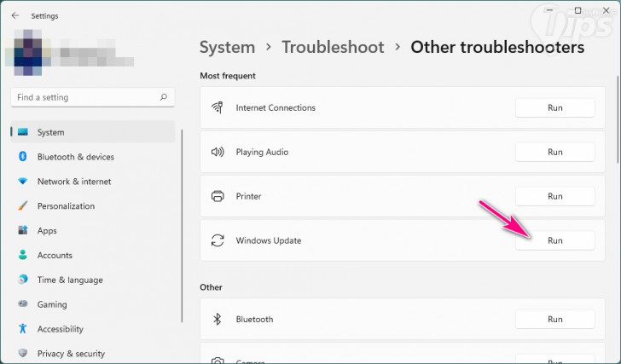Viewport: 621px width, 364px height.
Task: Open Privacy & security settings
Action: [x=93, y=353]
